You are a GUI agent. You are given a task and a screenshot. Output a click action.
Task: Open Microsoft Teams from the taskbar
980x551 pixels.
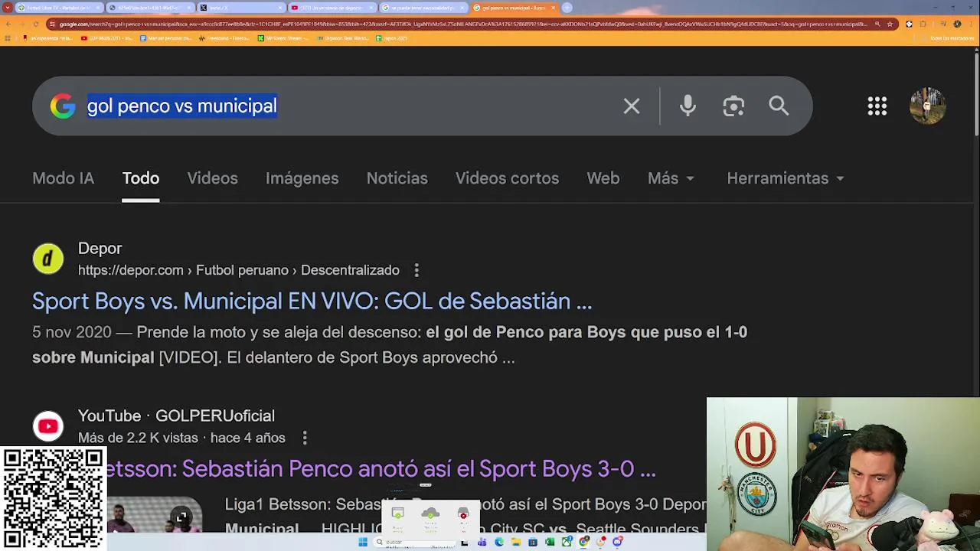click(482, 542)
